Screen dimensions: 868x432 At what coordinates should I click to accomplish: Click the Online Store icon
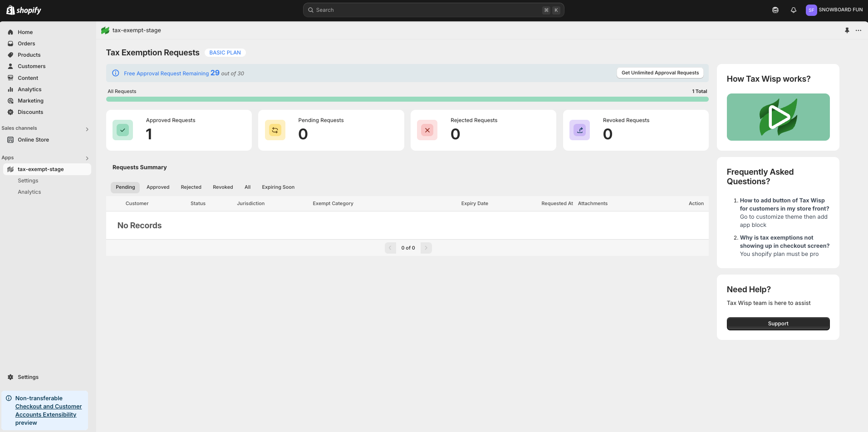click(x=10, y=140)
